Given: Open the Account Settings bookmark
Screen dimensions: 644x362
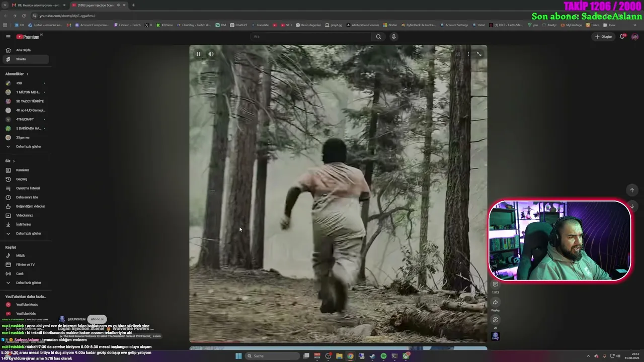Looking at the screenshot, I should [x=454, y=25].
